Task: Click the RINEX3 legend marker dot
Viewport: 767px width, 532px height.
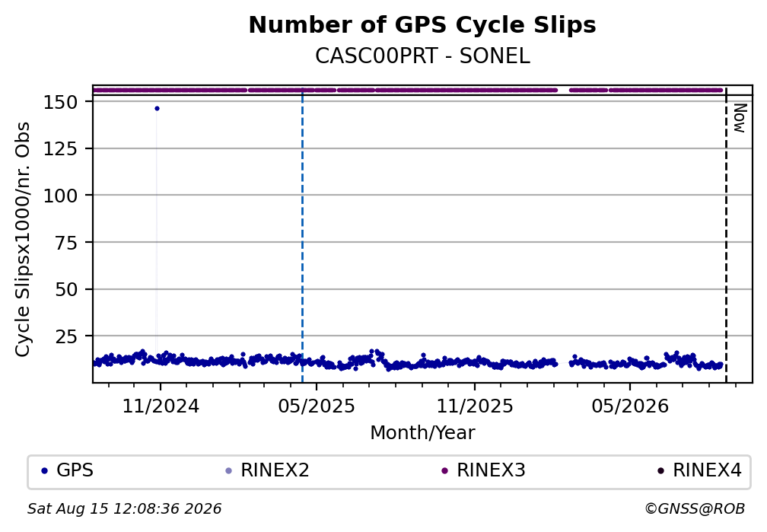Action: (x=444, y=471)
